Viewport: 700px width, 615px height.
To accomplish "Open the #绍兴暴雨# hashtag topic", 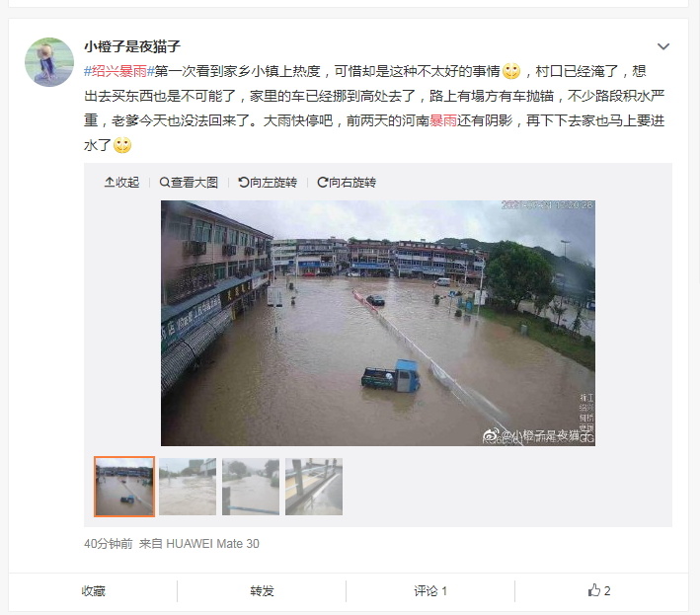I will (x=119, y=71).
